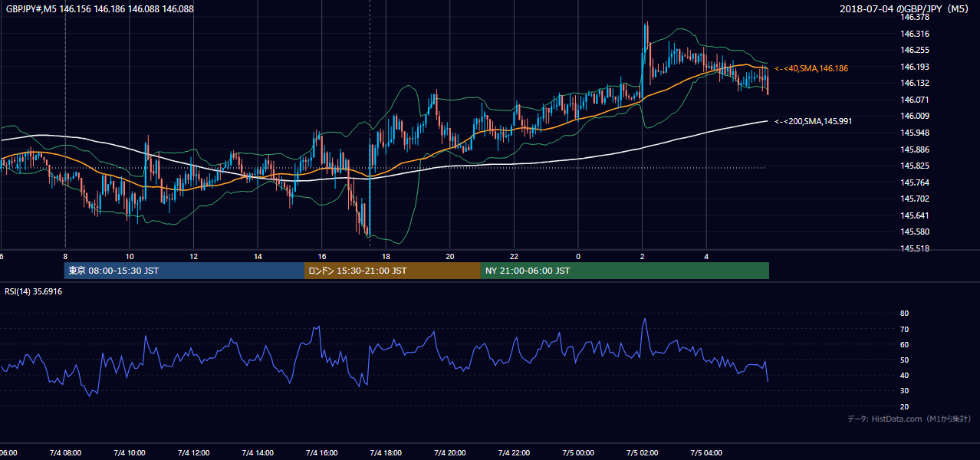Click hour label 16 under the price chart
Image resolution: width=980 pixels, height=460 pixels.
(322, 257)
